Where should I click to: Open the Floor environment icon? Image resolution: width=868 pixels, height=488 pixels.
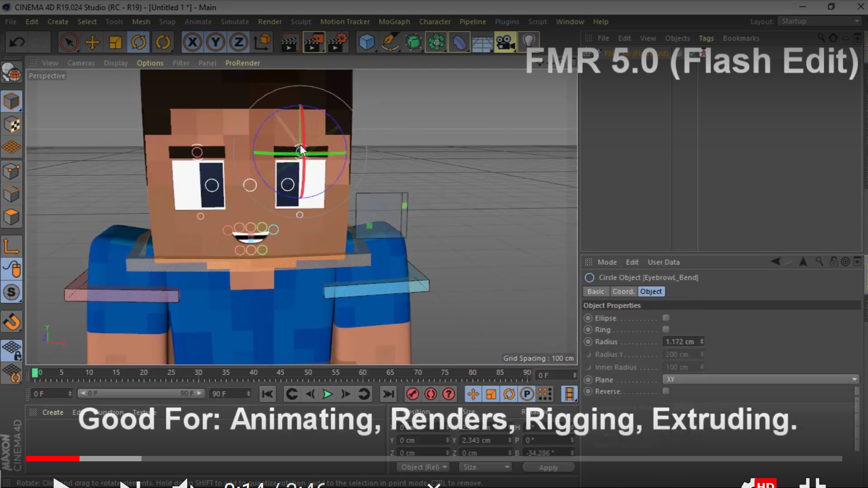(x=482, y=43)
